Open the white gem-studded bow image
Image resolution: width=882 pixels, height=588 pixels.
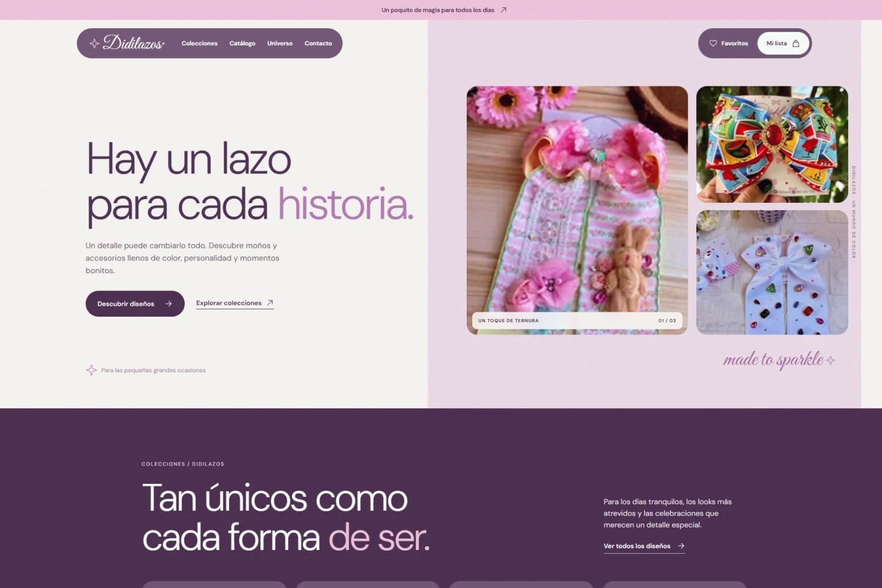click(x=772, y=273)
